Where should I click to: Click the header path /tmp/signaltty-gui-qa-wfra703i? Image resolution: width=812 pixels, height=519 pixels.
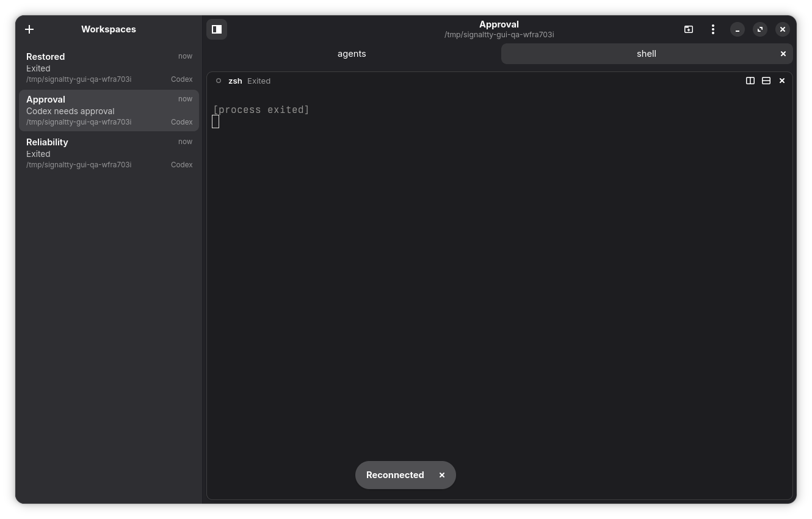[499, 35]
